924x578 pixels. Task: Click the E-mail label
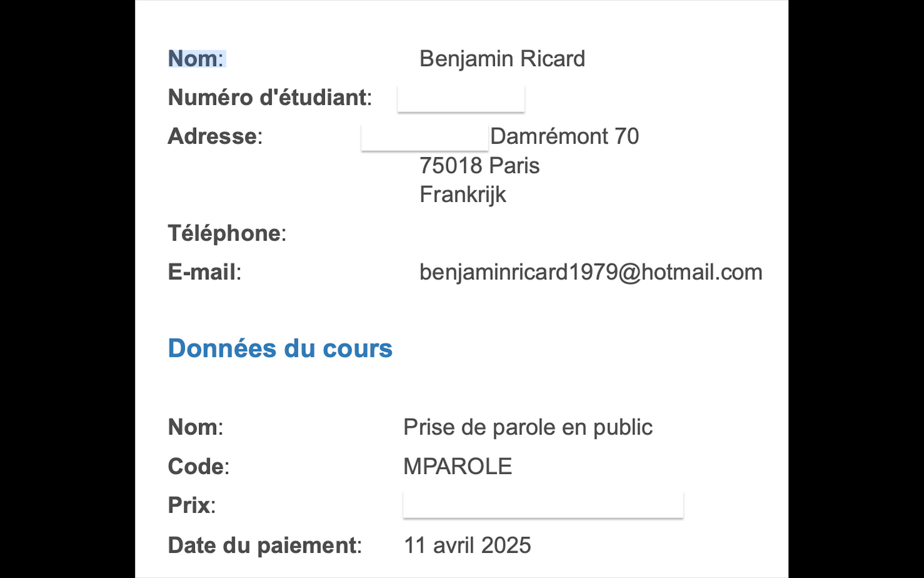click(x=204, y=272)
